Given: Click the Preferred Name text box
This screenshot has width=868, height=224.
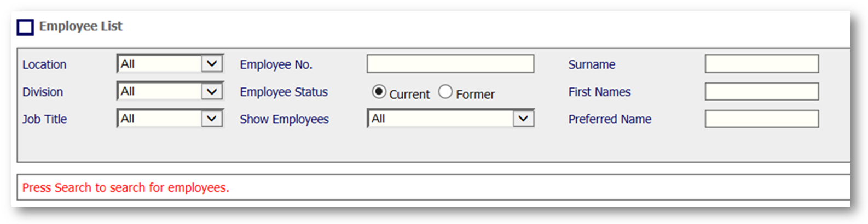Looking at the screenshot, I should point(761,119).
